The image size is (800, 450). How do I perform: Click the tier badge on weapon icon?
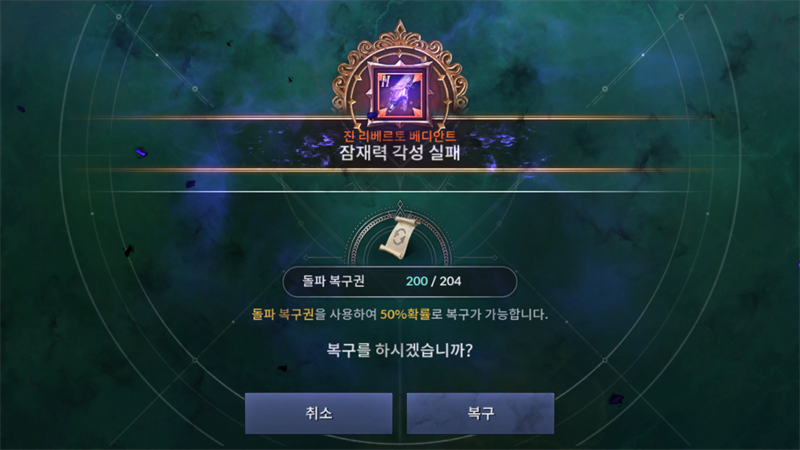[x=385, y=80]
